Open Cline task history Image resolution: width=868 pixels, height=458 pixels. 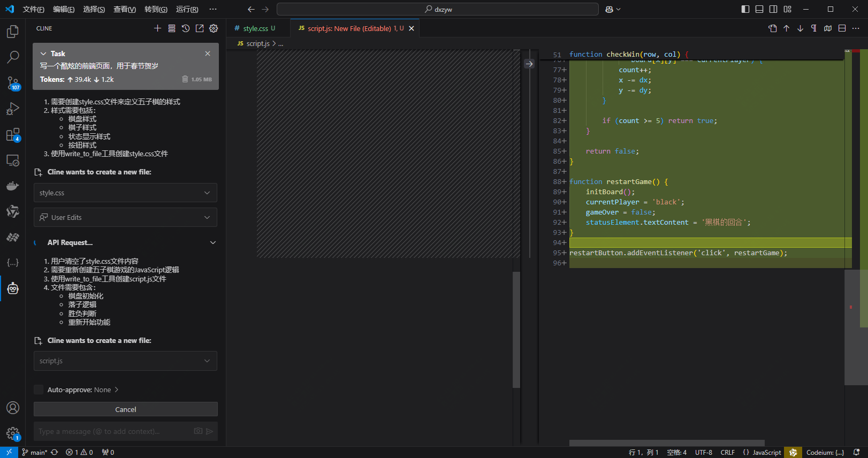point(186,28)
